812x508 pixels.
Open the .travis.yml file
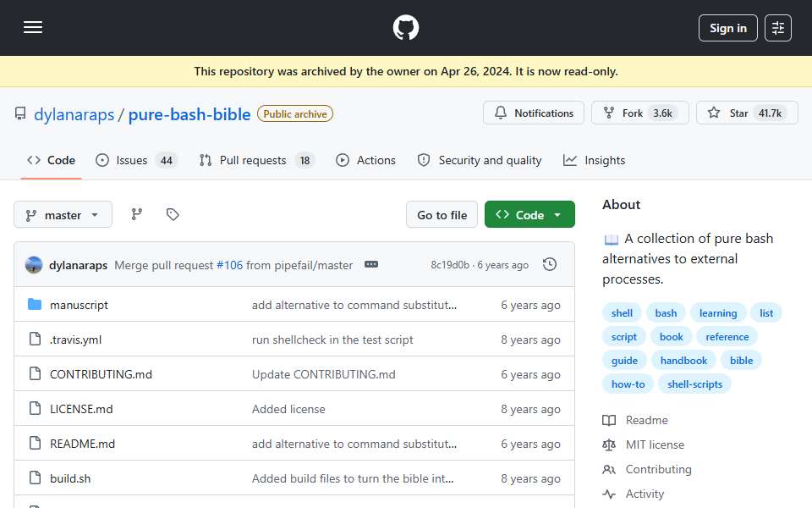[75, 340]
